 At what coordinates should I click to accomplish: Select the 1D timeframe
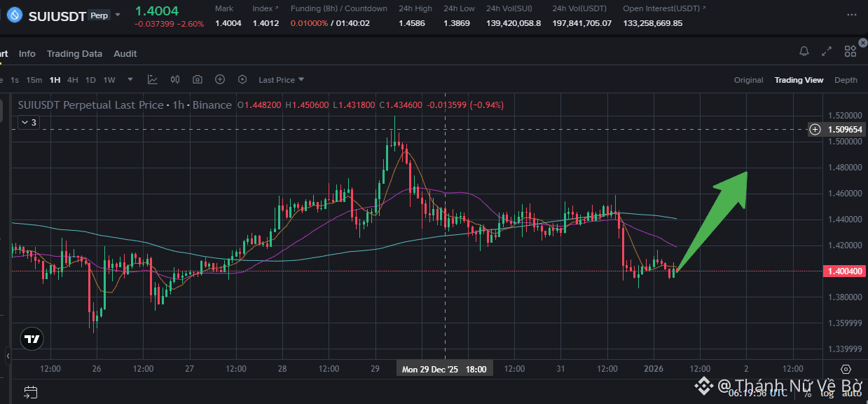90,80
